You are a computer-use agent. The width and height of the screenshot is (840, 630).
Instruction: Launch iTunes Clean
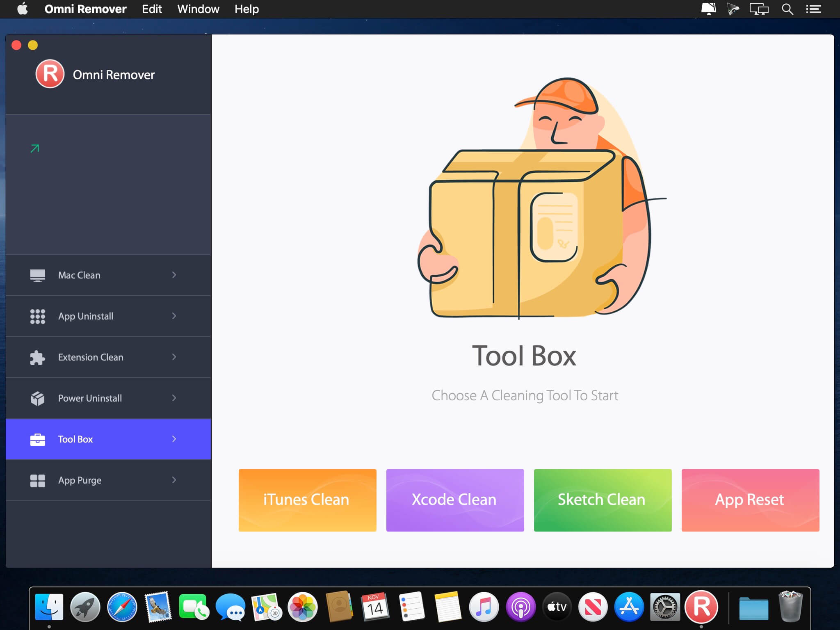[307, 500]
